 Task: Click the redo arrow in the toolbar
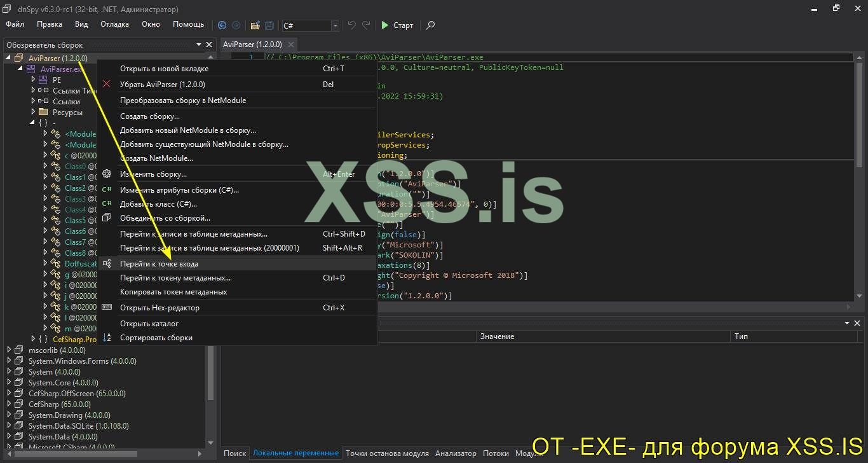coord(366,25)
